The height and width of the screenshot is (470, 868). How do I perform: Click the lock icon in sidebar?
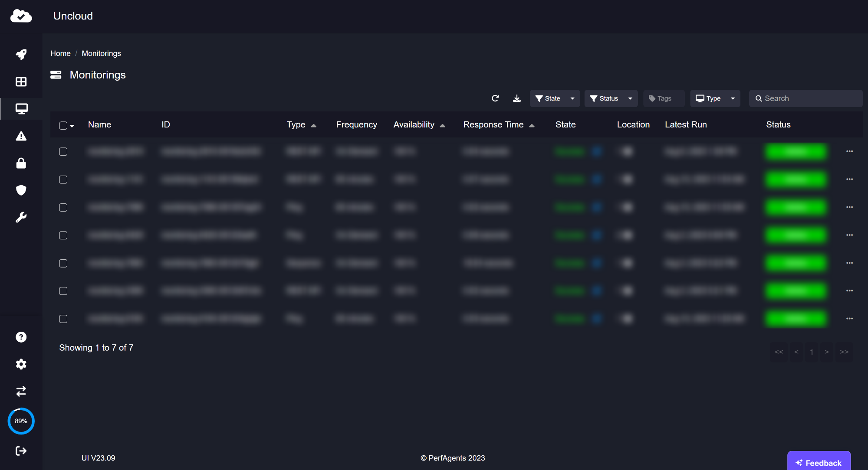21,163
